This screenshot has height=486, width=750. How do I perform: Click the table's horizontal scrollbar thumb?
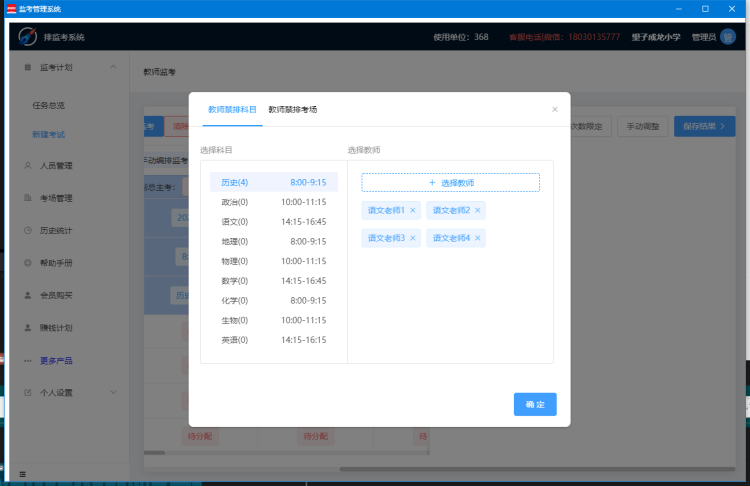154,453
